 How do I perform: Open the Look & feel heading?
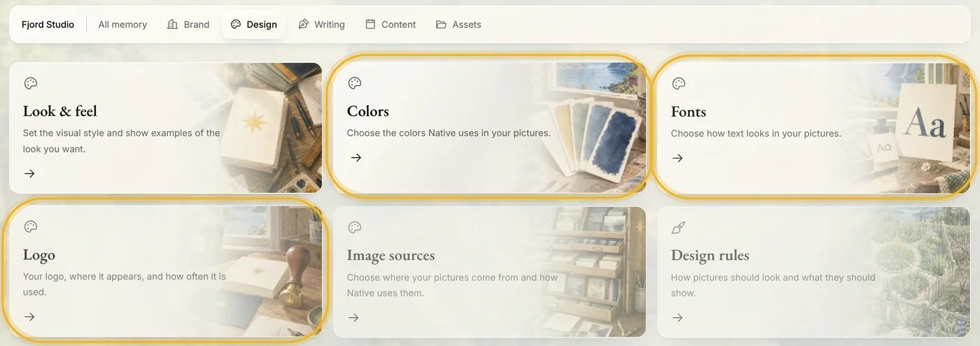point(59,111)
